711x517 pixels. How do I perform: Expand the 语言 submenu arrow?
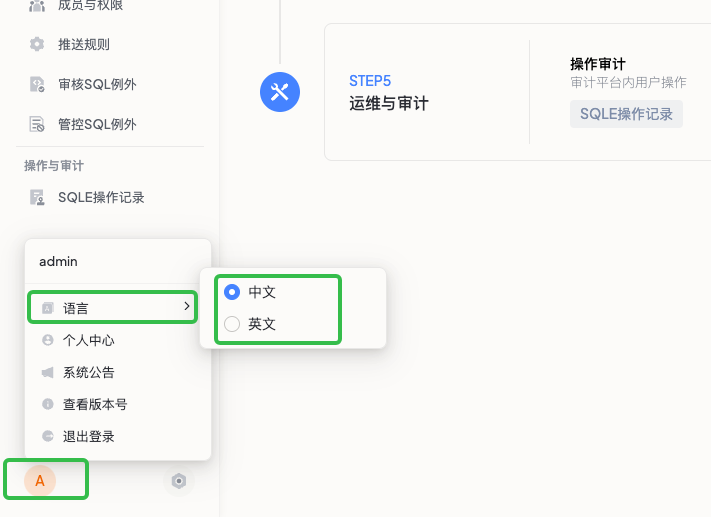pyautogui.click(x=187, y=307)
